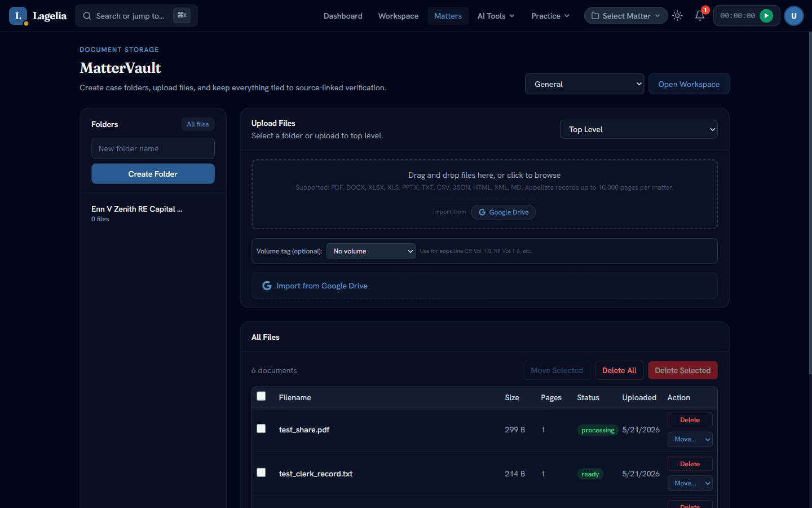The width and height of the screenshot is (812, 508).
Task: Open the No volume tag dropdown
Action: click(371, 251)
